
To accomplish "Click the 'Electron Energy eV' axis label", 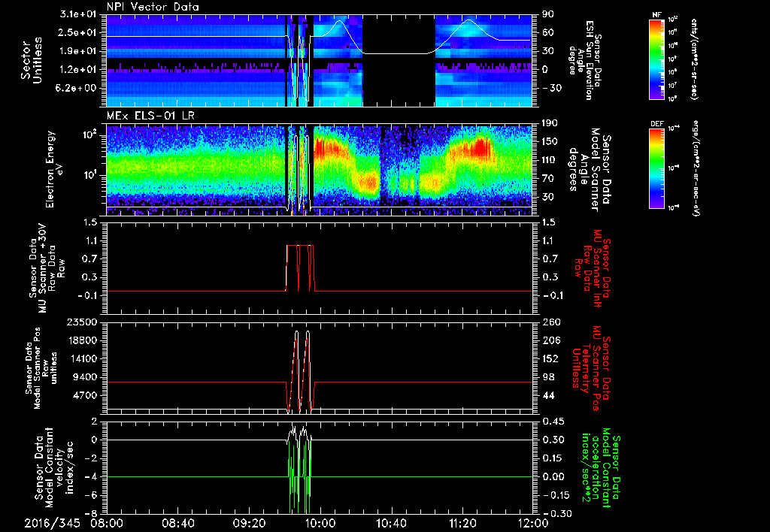I will point(54,169).
